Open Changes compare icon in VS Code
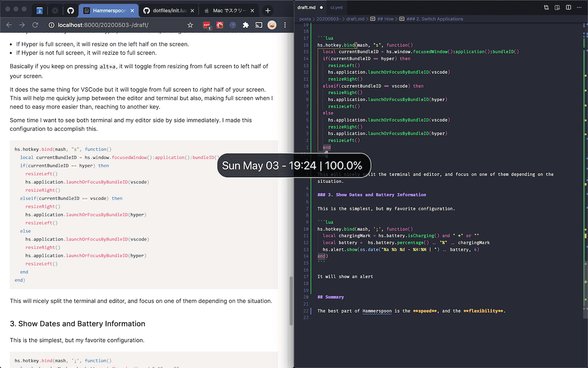588x368 pixels. tap(546, 7)
